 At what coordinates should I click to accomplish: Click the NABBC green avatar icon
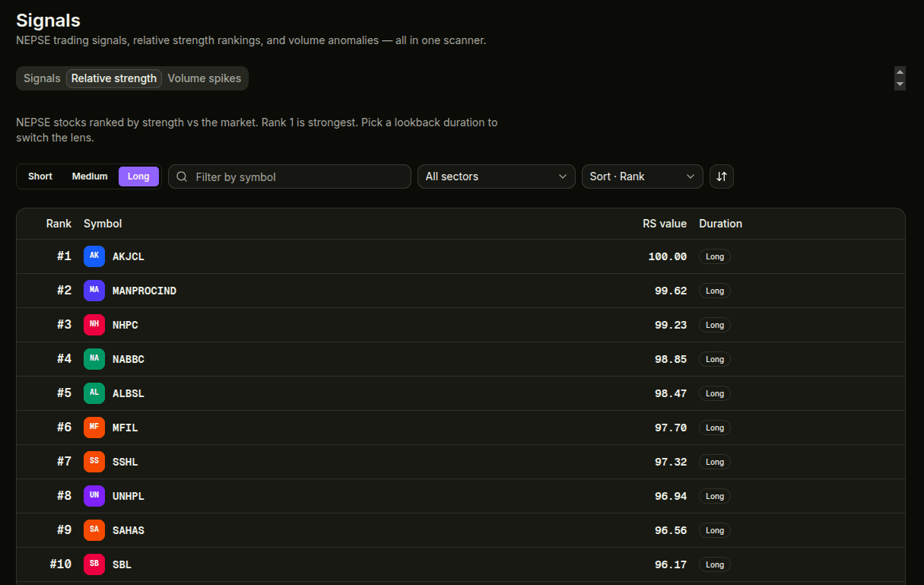pos(94,359)
